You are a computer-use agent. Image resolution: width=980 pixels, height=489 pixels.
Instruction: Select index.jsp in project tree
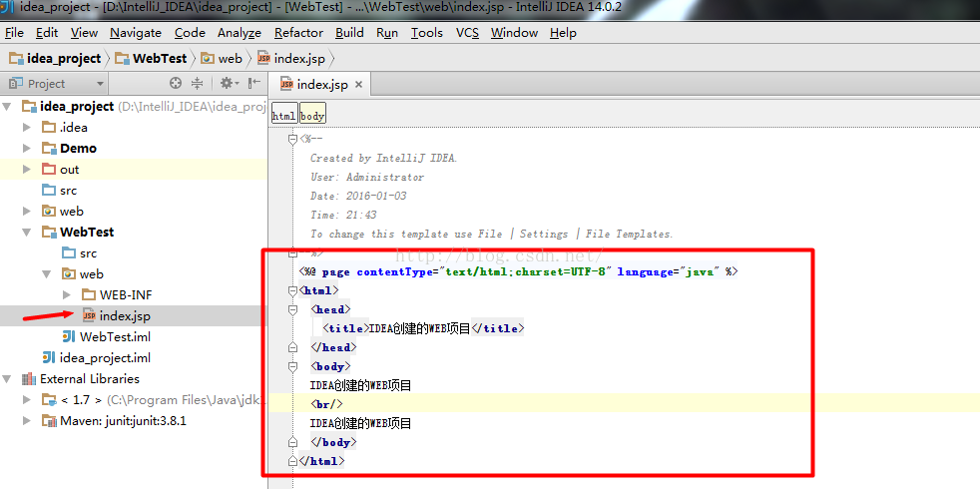point(117,315)
